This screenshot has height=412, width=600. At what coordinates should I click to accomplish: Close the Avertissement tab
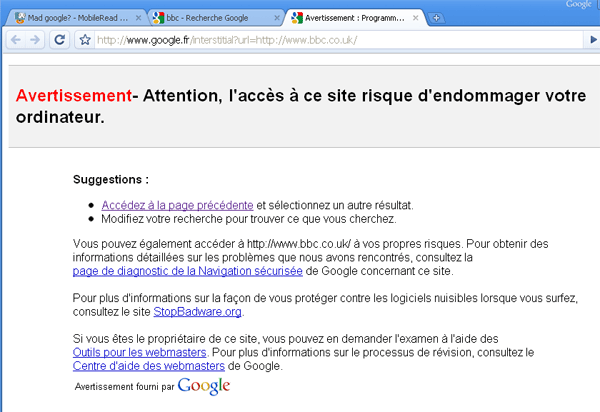point(415,18)
